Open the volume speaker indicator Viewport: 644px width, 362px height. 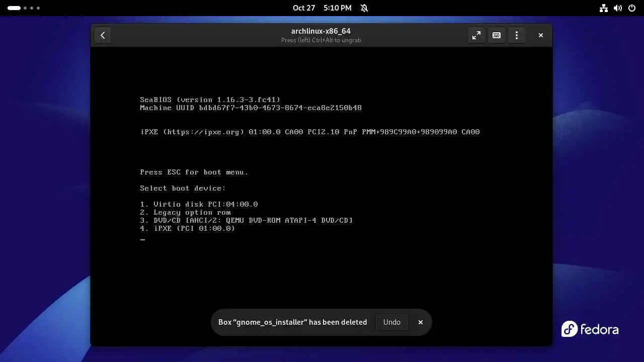point(618,8)
